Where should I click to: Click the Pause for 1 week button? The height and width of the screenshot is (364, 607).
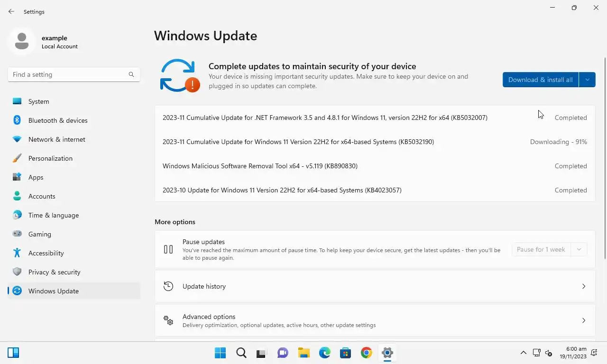[x=541, y=249]
